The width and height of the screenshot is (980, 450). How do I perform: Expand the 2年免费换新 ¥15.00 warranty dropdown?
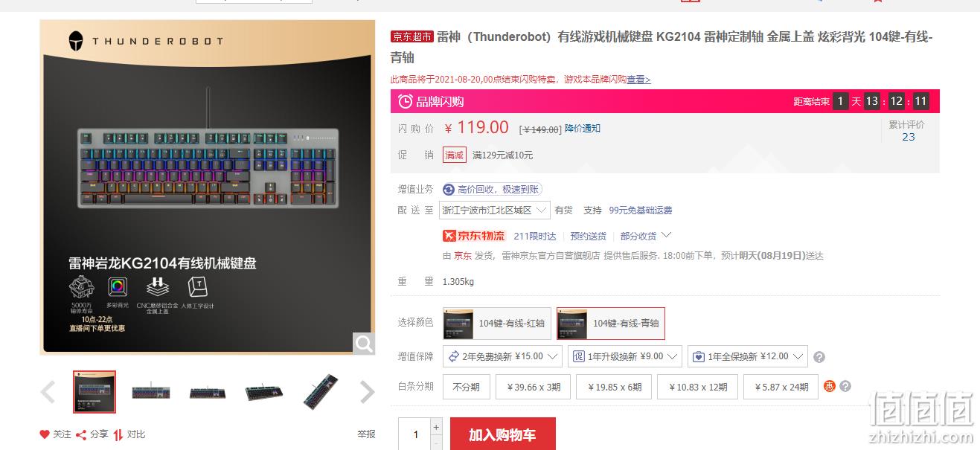point(502,356)
